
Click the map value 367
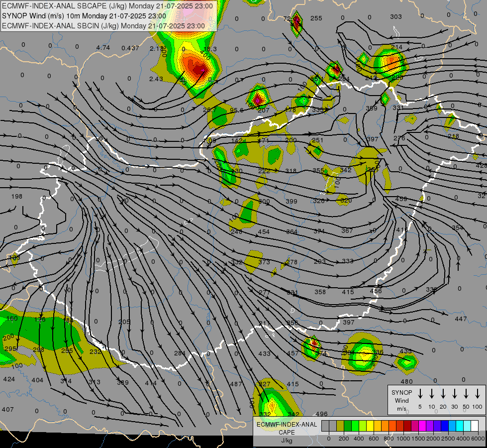347,230
